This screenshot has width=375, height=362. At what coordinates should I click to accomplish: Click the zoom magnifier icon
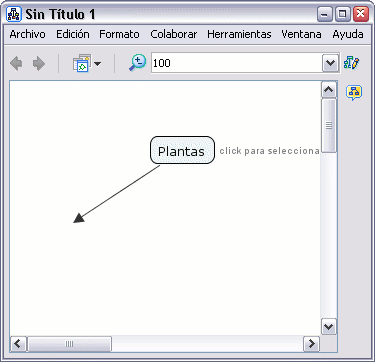pyautogui.click(x=137, y=63)
